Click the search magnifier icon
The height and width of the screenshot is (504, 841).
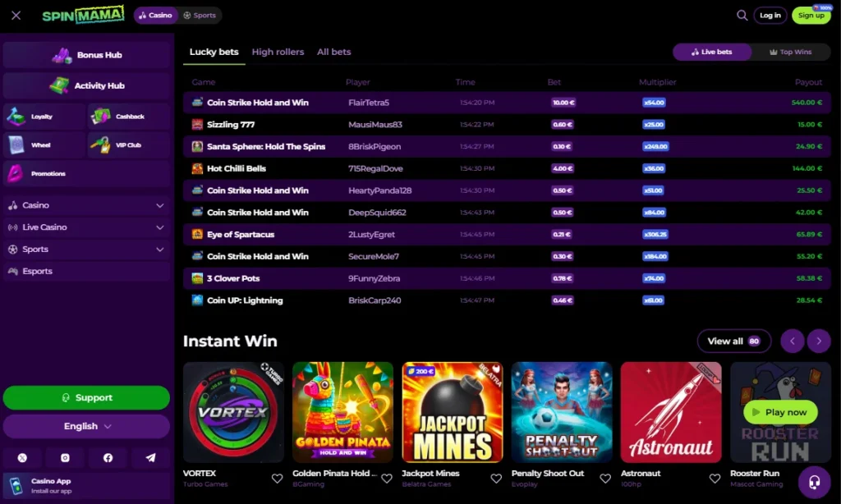coord(742,16)
